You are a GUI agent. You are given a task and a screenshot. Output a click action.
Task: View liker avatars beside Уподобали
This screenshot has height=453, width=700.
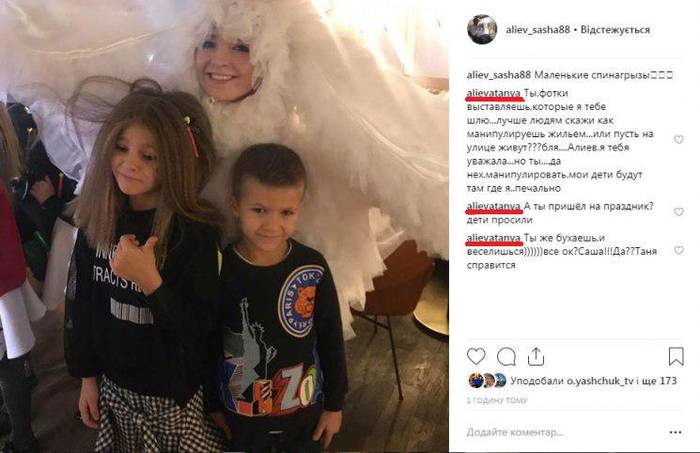pos(488,381)
